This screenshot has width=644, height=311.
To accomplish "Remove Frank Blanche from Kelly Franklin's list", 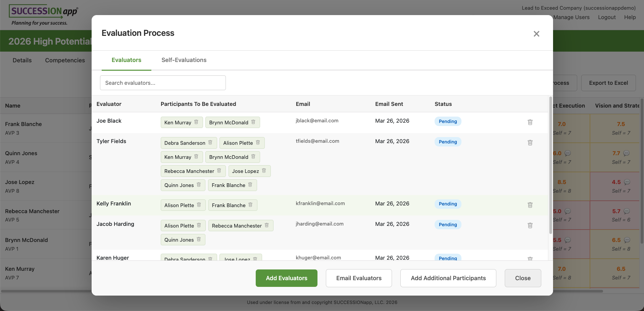I will click(x=251, y=205).
